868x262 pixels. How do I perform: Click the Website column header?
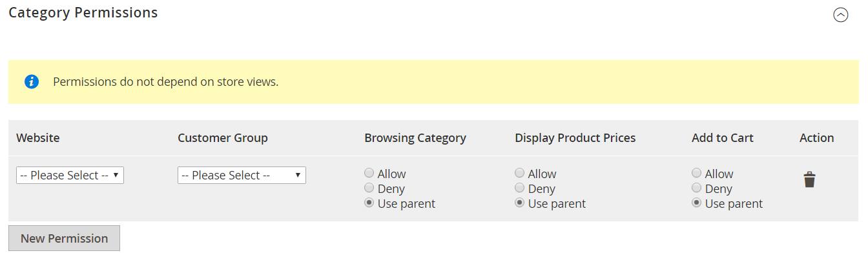tap(38, 137)
